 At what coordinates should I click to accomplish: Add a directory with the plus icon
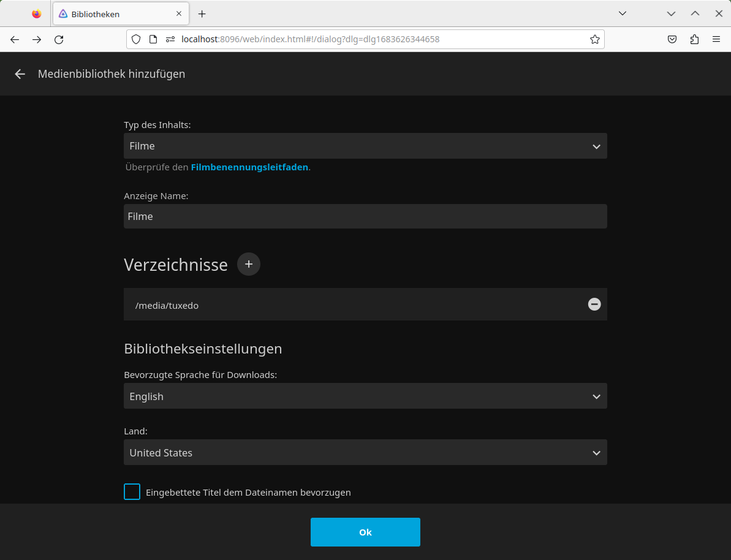pyautogui.click(x=248, y=264)
